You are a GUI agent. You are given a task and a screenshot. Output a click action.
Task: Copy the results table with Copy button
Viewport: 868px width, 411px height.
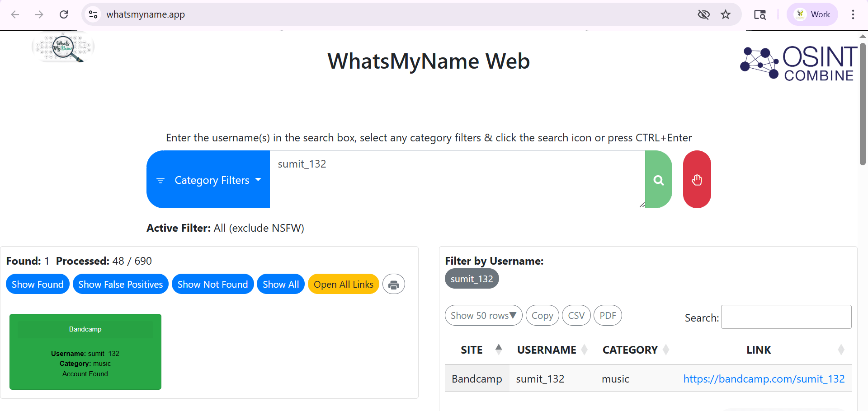pyautogui.click(x=542, y=315)
